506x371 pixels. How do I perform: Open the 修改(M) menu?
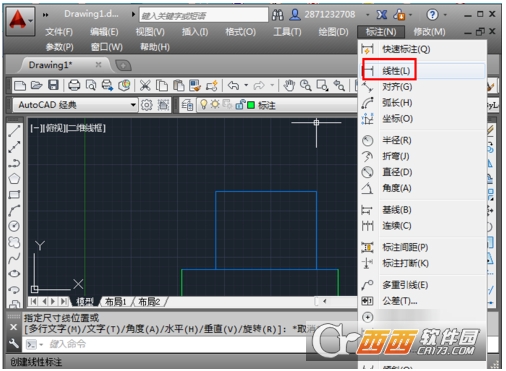[x=429, y=32]
